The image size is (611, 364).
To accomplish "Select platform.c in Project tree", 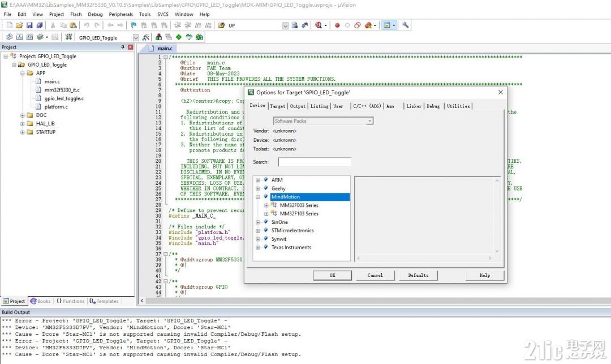I will click(x=55, y=107).
